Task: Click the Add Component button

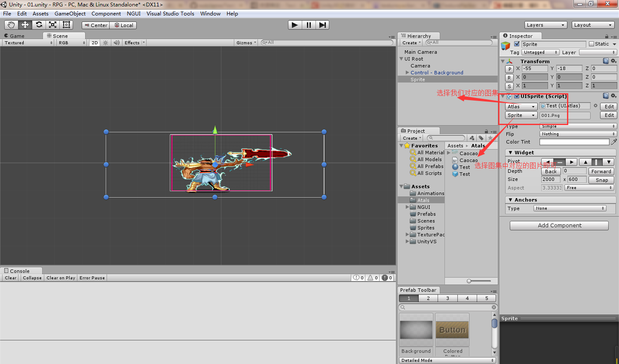Action: (559, 225)
